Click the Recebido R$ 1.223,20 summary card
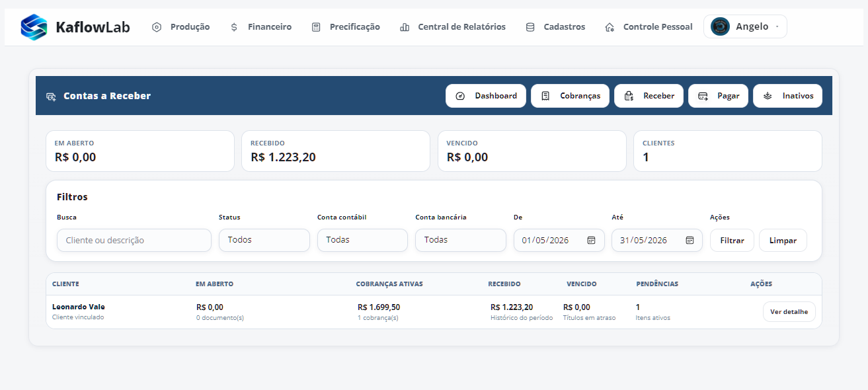 click(336, 151)
